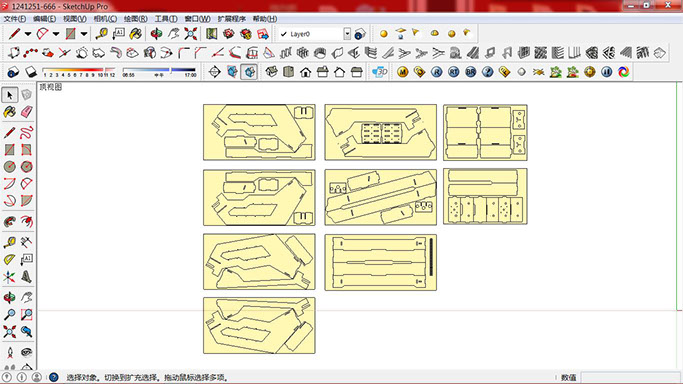Switch to Iso view icon
The width and height of the screenshot is (683, 384).
point(271,72)
